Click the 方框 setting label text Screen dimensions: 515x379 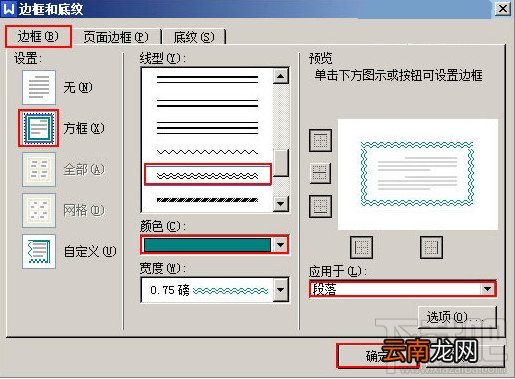coord(84,128)
